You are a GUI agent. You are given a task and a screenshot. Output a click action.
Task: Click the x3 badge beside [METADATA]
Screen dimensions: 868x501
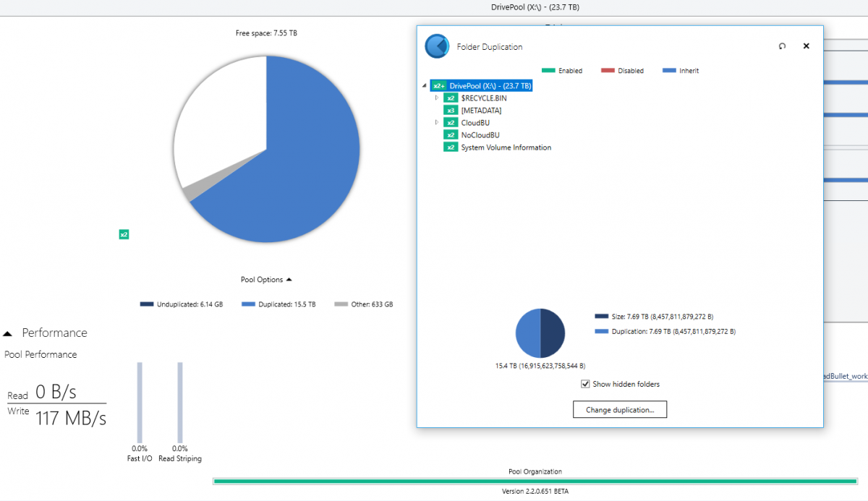(451, 110)
